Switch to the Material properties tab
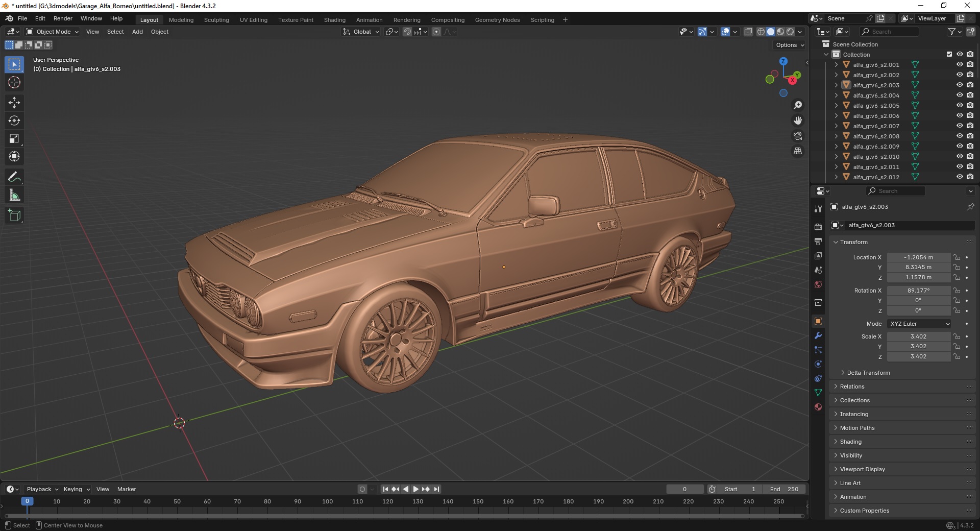This screenshot has height=531, width=980. pos(818,407)
